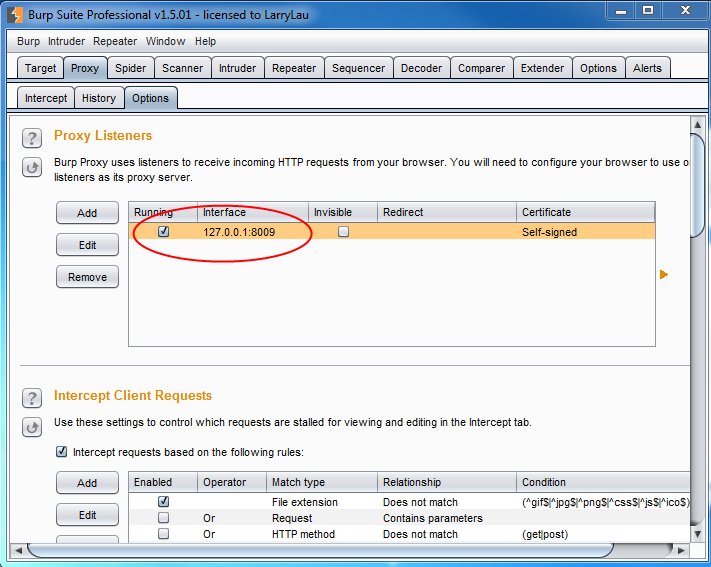711x567 pixels.
Task: Switch to the Sequencer tab
Action: point(359,68)
